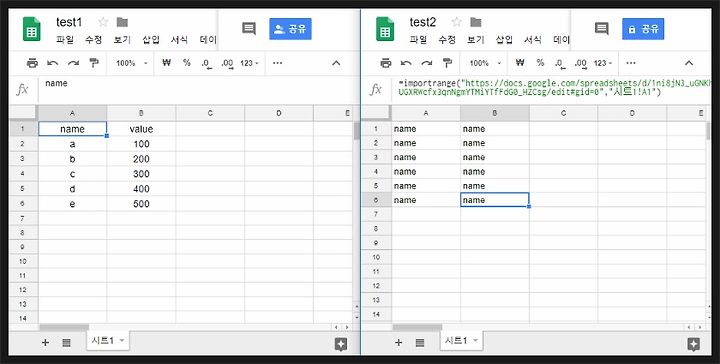
Task: Decrease decimal places in test2
Action: point(560,63)
